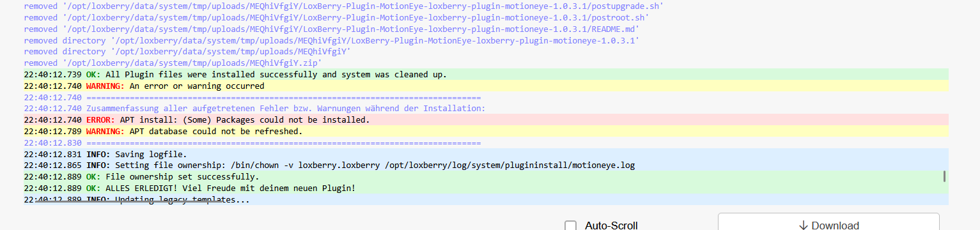
Task: Enable the Auto-Scroll checkbox
Action: click(x=571, y=226)
